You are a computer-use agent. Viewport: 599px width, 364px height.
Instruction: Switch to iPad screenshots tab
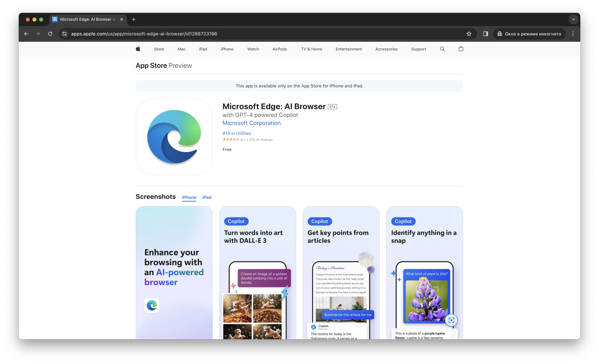tap(207, 197)
